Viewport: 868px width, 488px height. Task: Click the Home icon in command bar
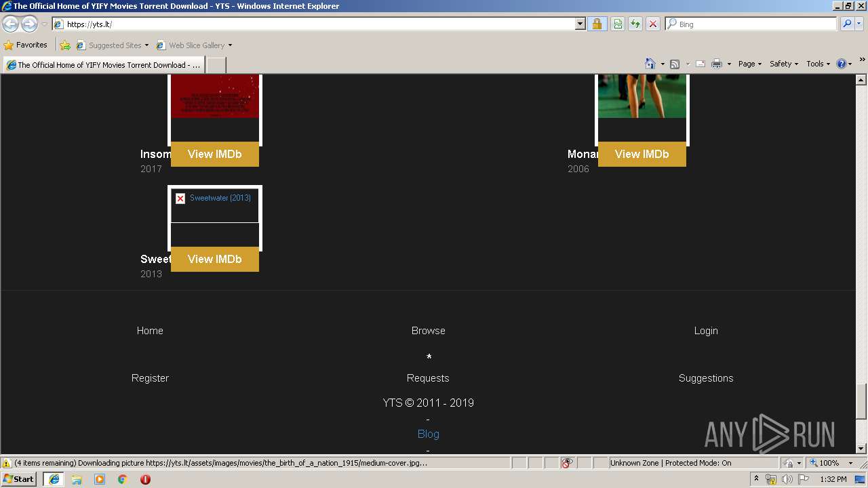coord(650,64)
